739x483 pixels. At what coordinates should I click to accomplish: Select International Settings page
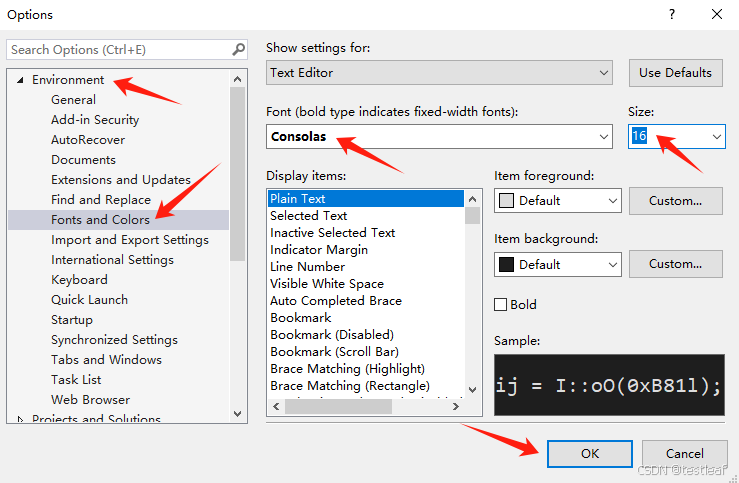(112, 260)
